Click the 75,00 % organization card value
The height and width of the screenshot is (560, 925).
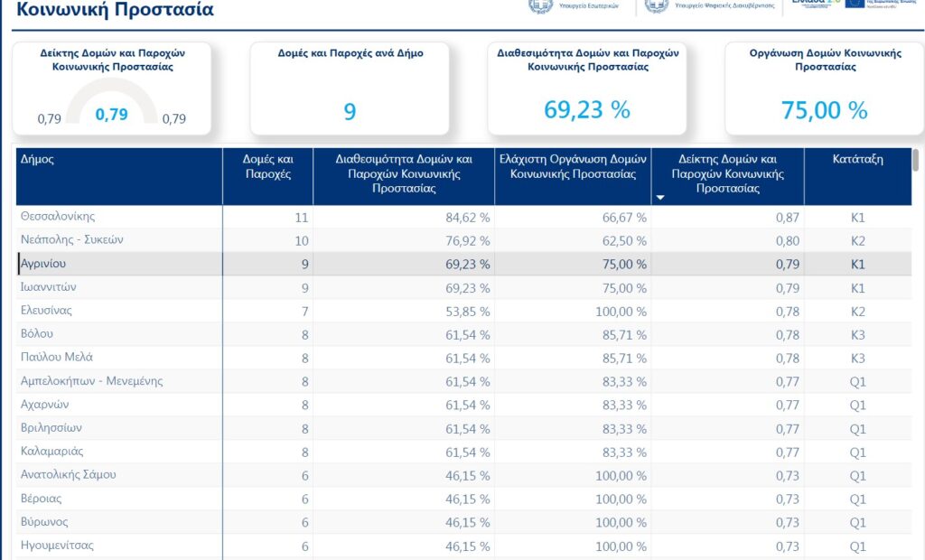(824, 110)
